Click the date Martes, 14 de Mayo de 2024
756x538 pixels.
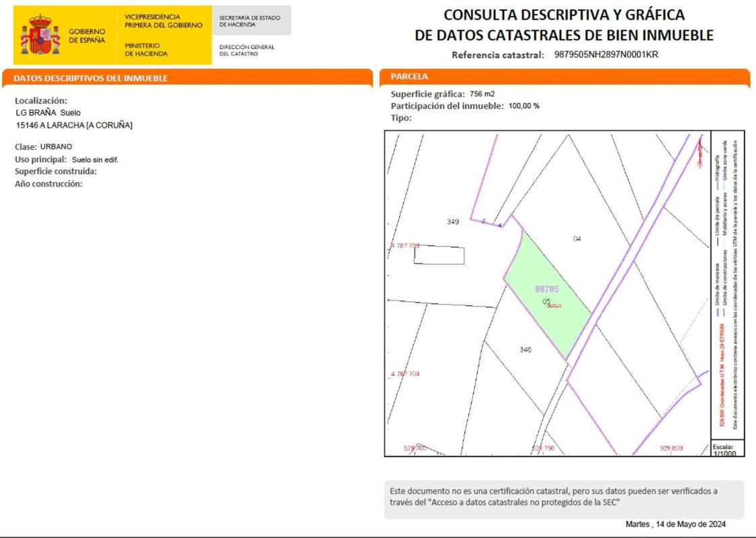[675, 525]
